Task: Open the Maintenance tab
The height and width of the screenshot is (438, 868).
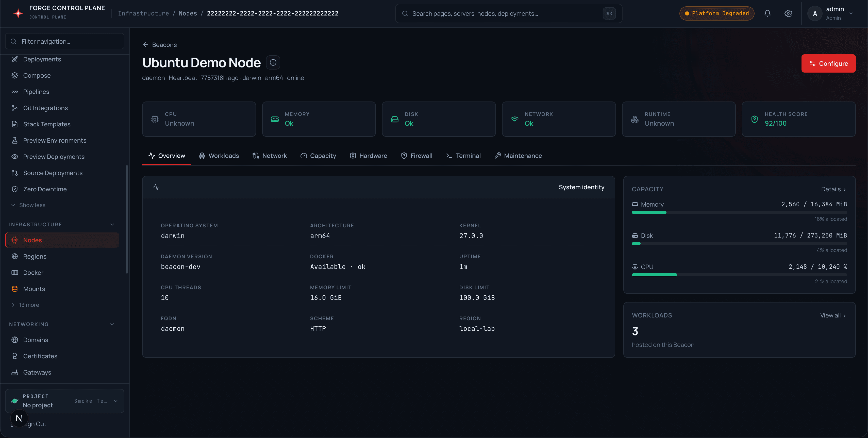Action: (518, 156)
